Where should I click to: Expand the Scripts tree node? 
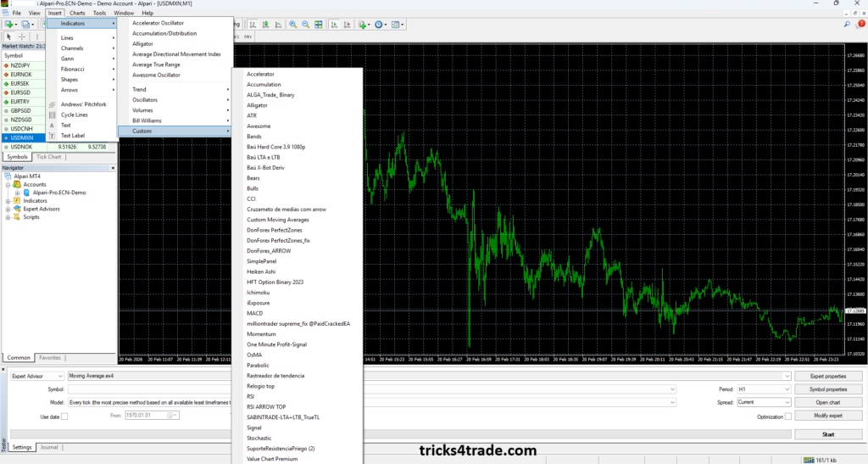[8, 217]
